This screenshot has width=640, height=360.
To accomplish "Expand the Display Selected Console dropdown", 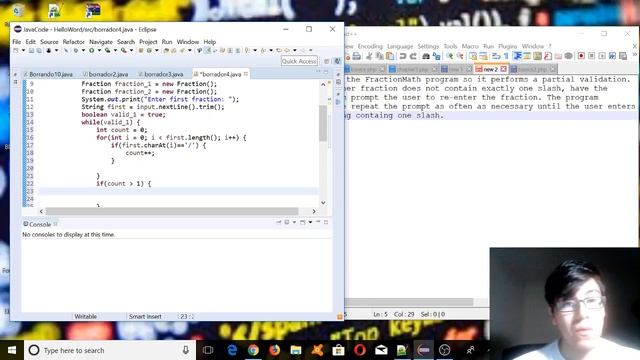I will (294, 222).
